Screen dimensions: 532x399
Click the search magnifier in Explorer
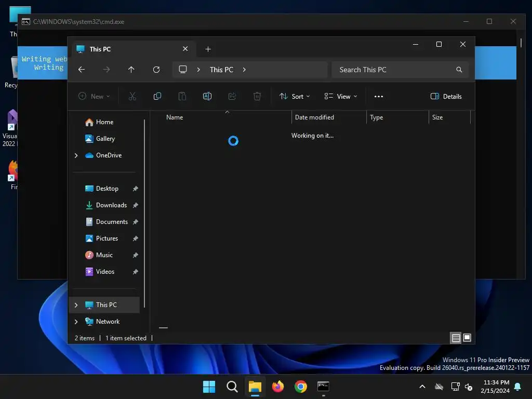click(x=459, y=70)
